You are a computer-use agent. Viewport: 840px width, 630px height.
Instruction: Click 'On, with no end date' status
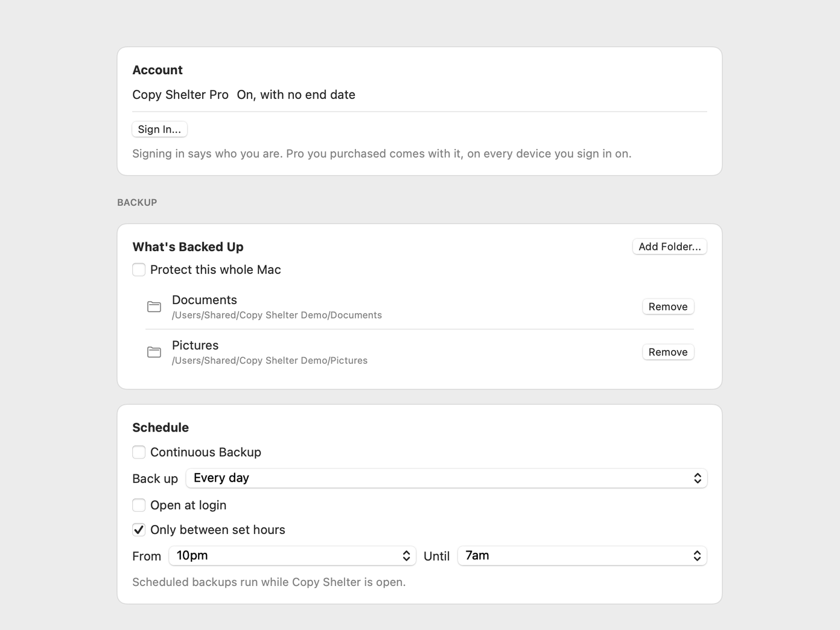coord(296,95)
